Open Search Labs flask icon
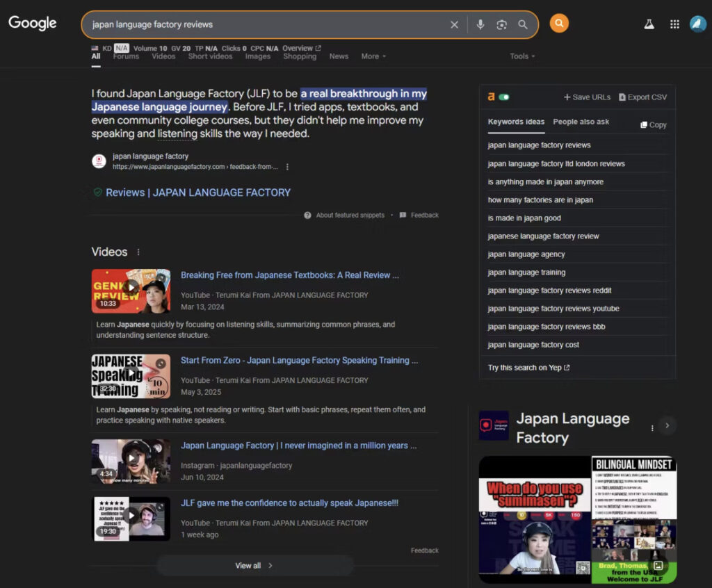This screenshot has height=588, width=712. click(x=649, y=24)
